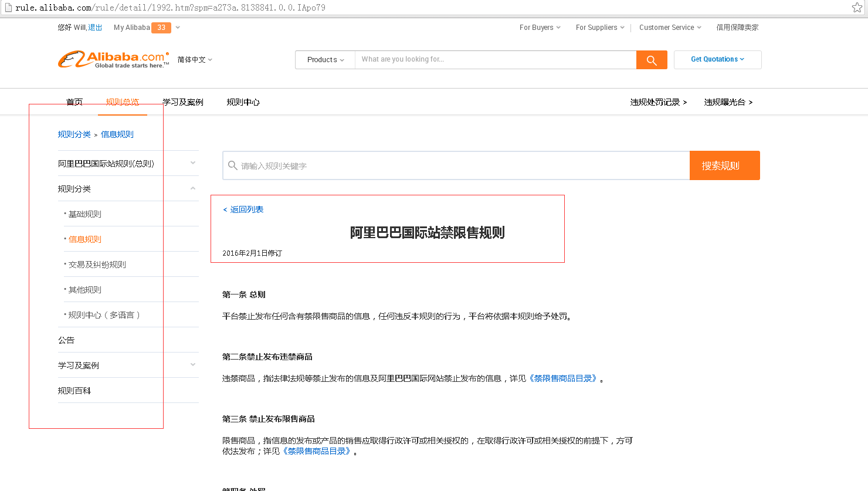
Task: Select 基础规则 in sidebar
Action: pyautogui.click(x=85, y=214)
